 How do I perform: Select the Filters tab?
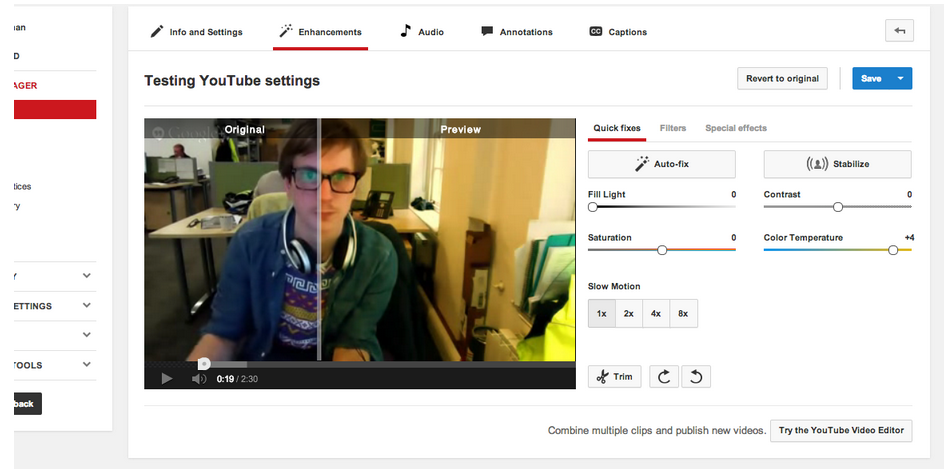coord(672,128)
